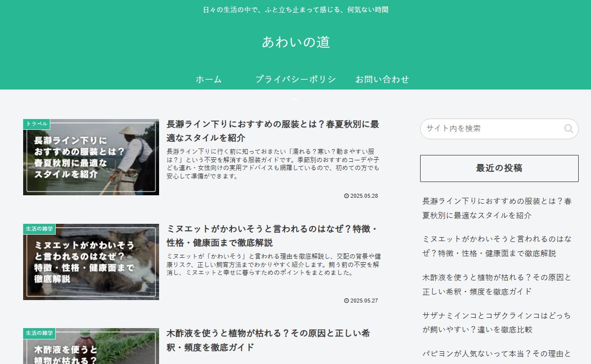
Task: Click excerpt starting 長瀞ライン下りに行く前に知っておきたい
Action: (x=273, y=164)
